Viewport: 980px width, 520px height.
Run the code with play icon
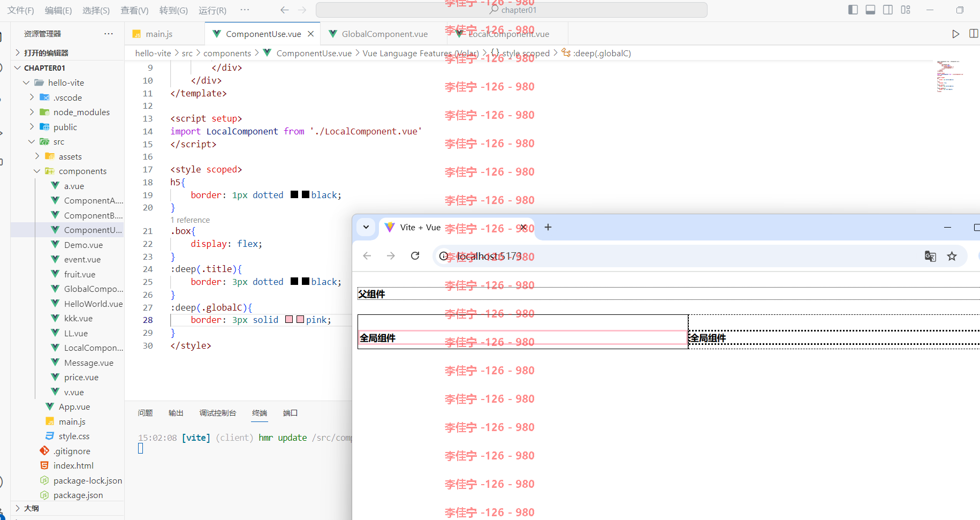955,34
